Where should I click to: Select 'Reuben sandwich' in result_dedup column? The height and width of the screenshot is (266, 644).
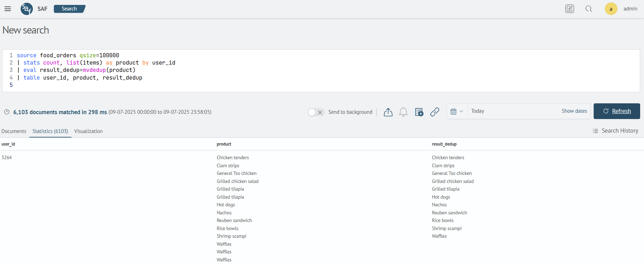point(449,213)
